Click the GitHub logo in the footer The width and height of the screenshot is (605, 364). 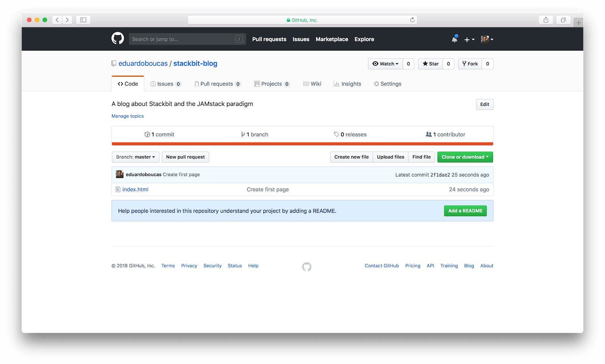pos(306,266)
